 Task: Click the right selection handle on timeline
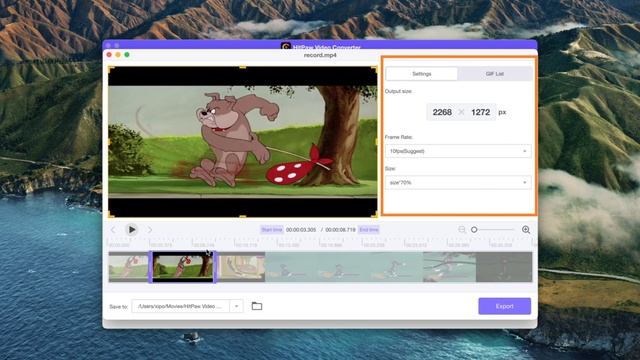click(215, 267)
